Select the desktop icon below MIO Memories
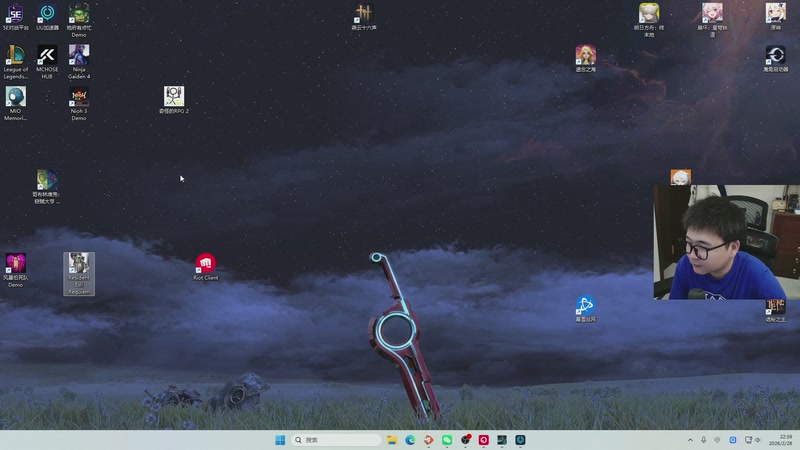Screen dimensions: 800x450 click(x=47, y=187)
